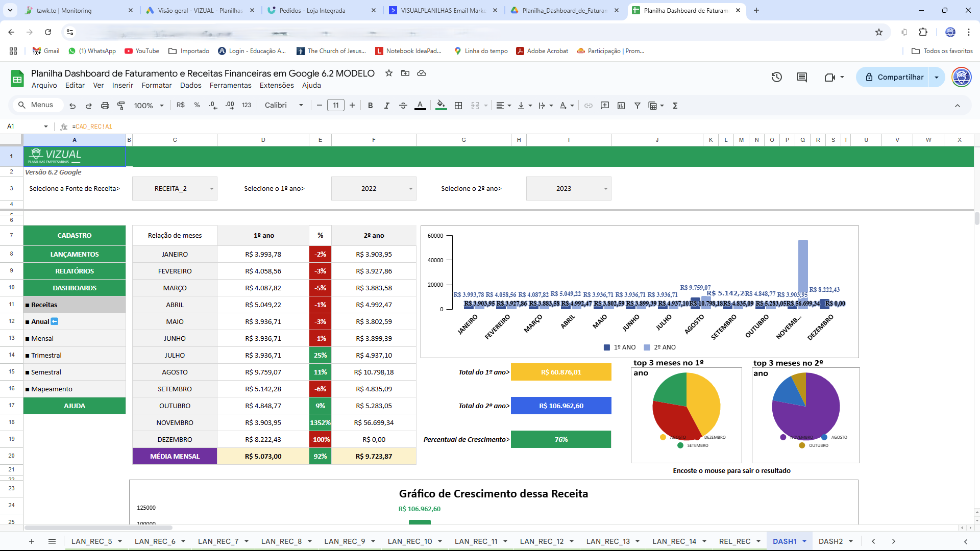Toggle italic formatting
The width and height of the screenshot is (980, 551).
pyautogui.click(x=387, y=106)
